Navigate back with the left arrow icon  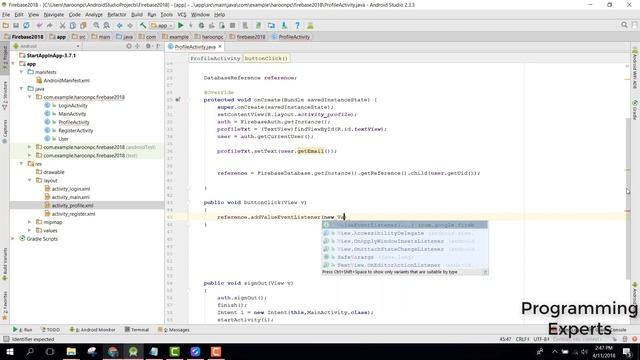point(120,25)
